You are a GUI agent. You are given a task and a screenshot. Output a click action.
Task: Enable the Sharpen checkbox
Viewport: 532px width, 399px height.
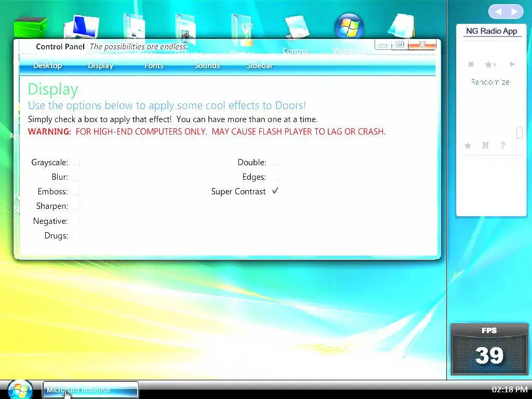coord(76,206)
